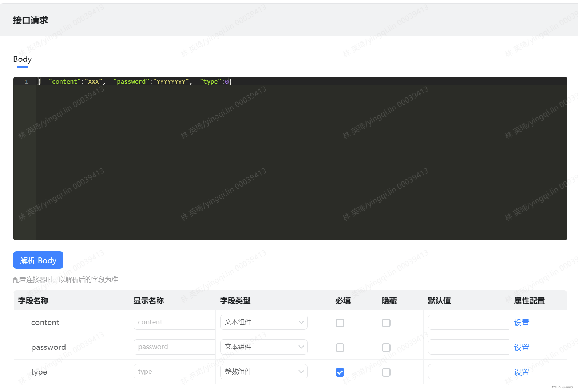Open field type dropdown for content row
578x392 pixels.
click(x=264, y=322)
